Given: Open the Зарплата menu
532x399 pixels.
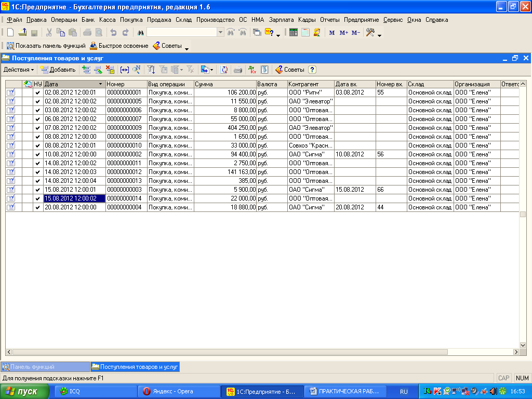Looking at the screenshot, I should pyautogui.click(x=281, y=20).
